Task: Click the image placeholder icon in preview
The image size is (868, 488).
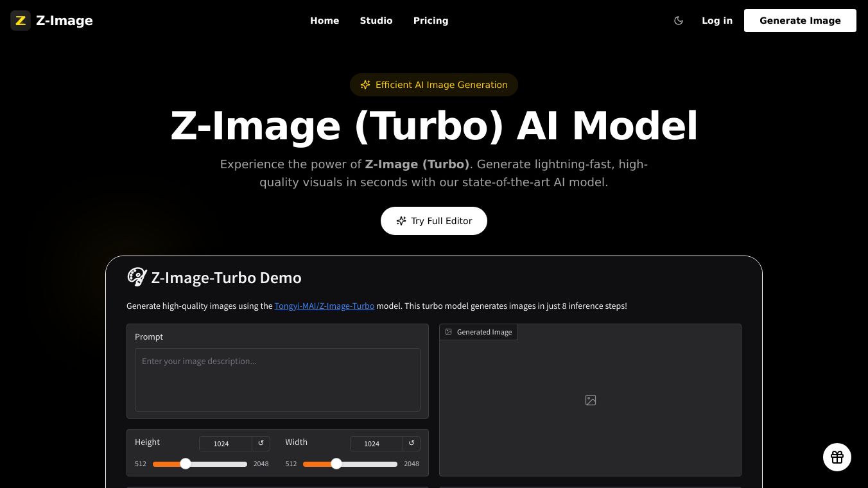Action: coord(591,400)
